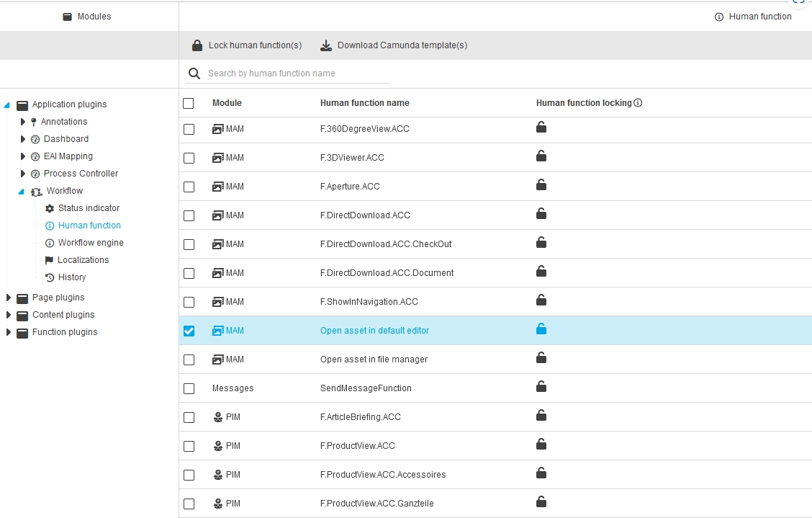The height and width of the screenshot is (518, 812).
Task: Click Download Camunda template(s) button
Action: [394, 45]
